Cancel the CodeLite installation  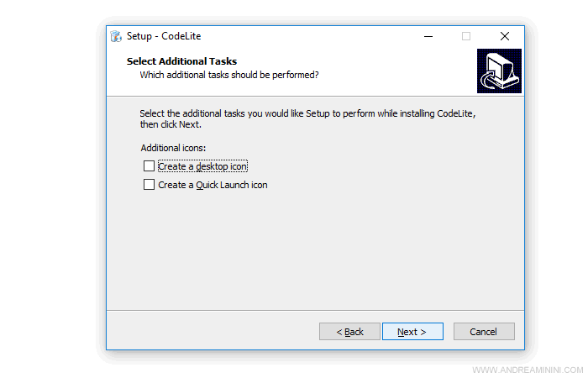click(484, 332)
